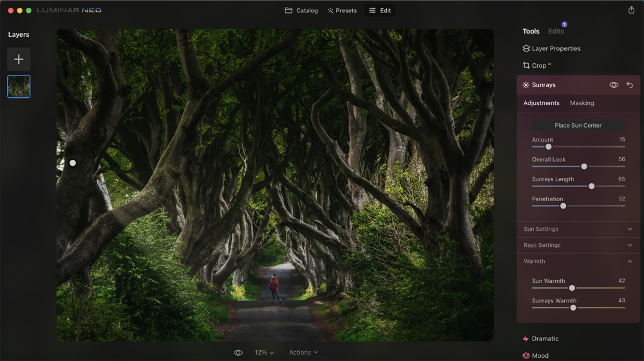The width and height of the screenshot is (644, 361).
Task: Select the Edit tab
Action: click(380, 10)
